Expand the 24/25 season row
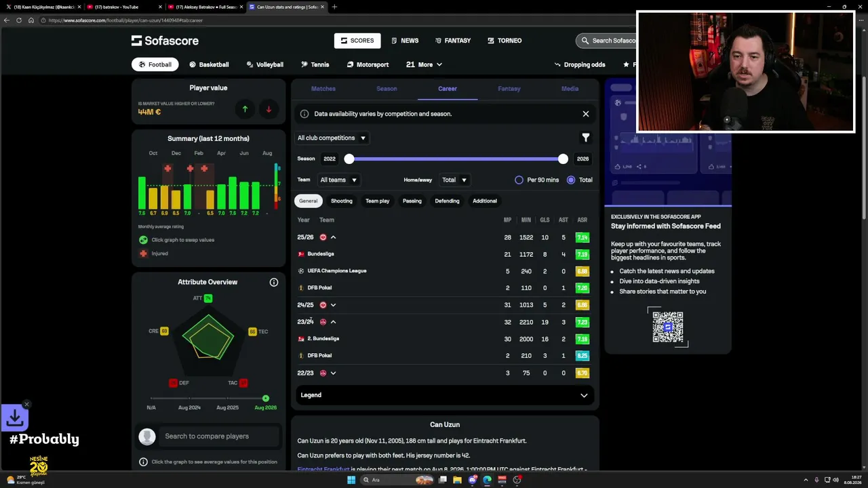Image resolution: width=868 pixels, height=488 pixels. [x=333, y=305]
